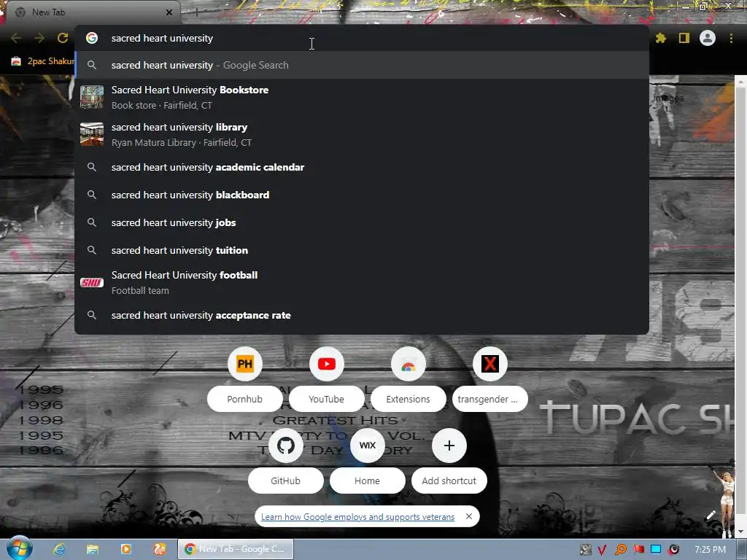
Task: Click the back navigation arrow
Action: point(16,38)
